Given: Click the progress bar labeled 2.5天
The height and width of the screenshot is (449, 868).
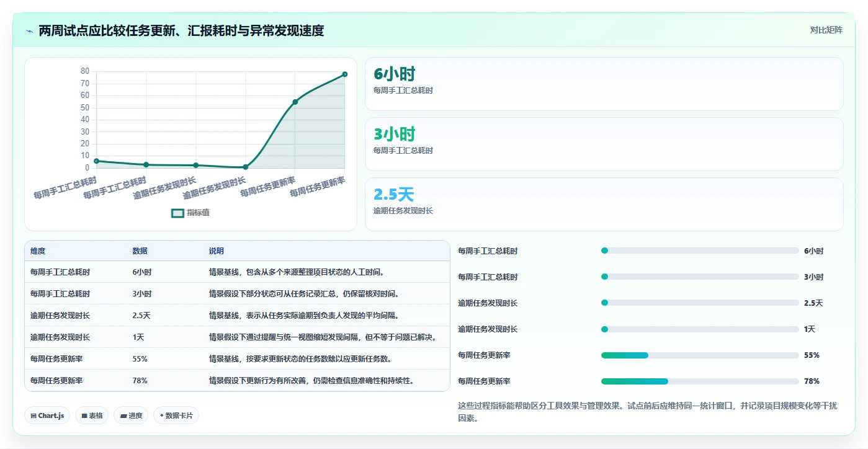Looking at the screenshot, I should pyautogui.click(x=700, y=303).
